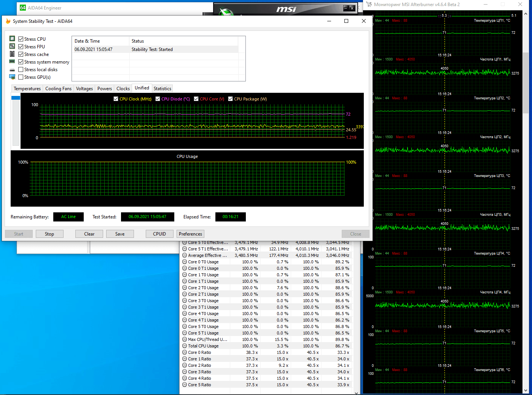Click the disk drive icon beside Stress local disks

[x=12, y=70]
